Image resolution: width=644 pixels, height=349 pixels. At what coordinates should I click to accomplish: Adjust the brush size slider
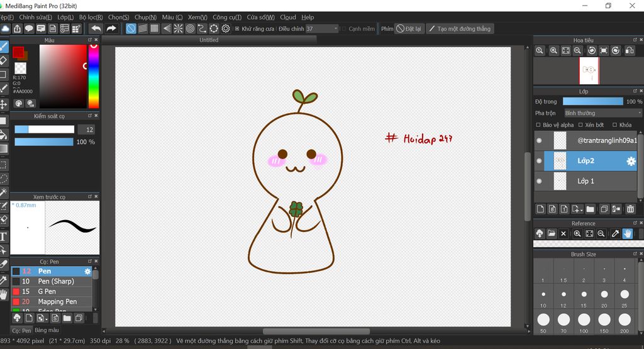pyautogui.click(x=45, y=130)
